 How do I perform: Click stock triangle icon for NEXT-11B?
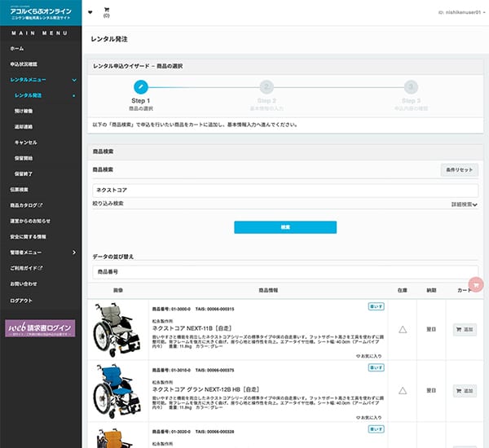(x=402, y=330)
